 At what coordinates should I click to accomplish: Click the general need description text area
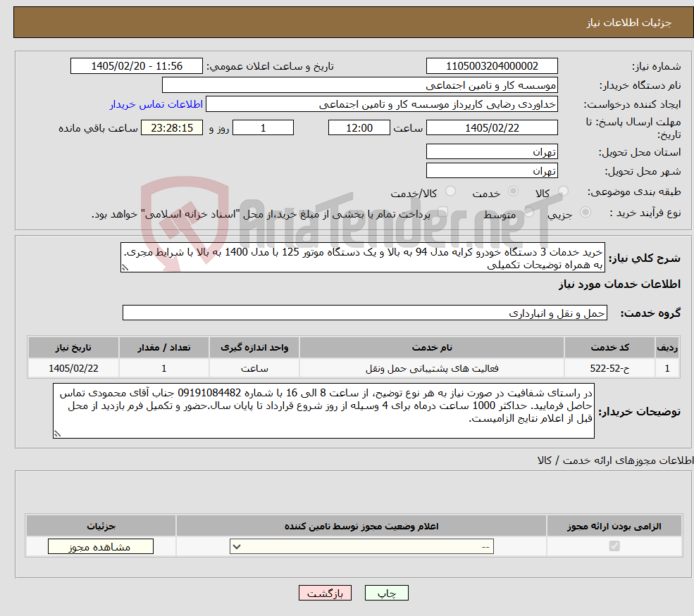tap(362, 258)
